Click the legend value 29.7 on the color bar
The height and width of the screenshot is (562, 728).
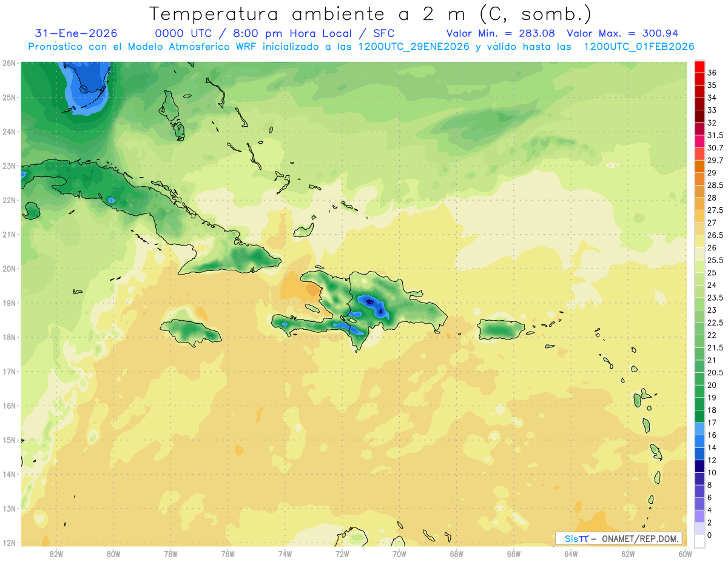point(715,160)
